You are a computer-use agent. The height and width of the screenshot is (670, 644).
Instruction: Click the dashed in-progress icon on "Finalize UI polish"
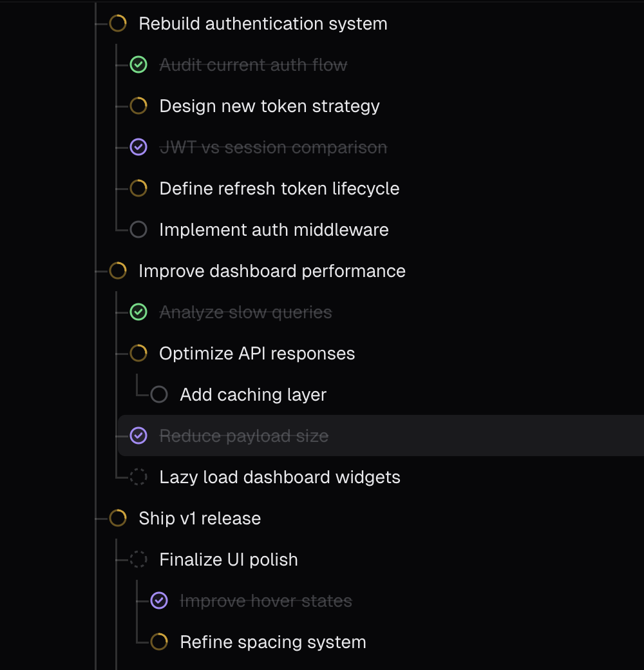coord(138,559)
